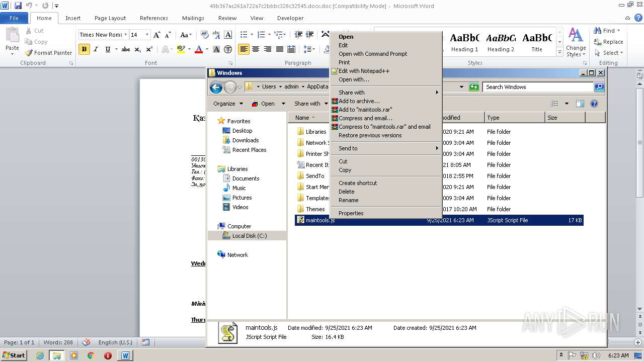Enable Center alignment in Paragraph group
Viewport: 644px width, 362px height.
(256, 49)
